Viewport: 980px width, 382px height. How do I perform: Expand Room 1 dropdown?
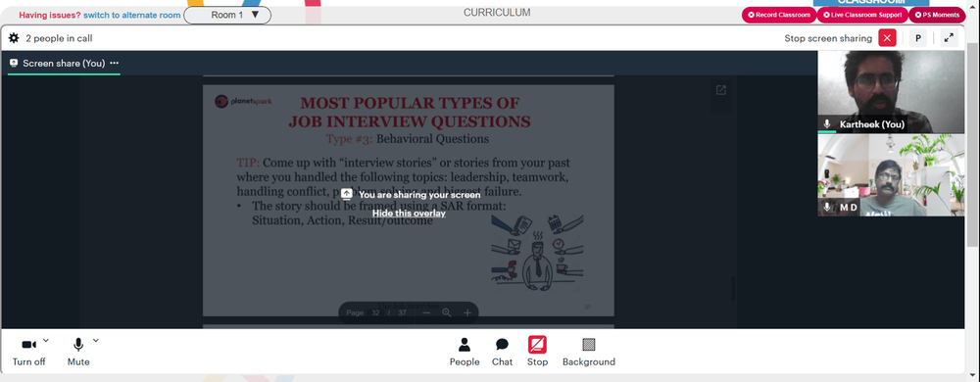tap(227, 15)
